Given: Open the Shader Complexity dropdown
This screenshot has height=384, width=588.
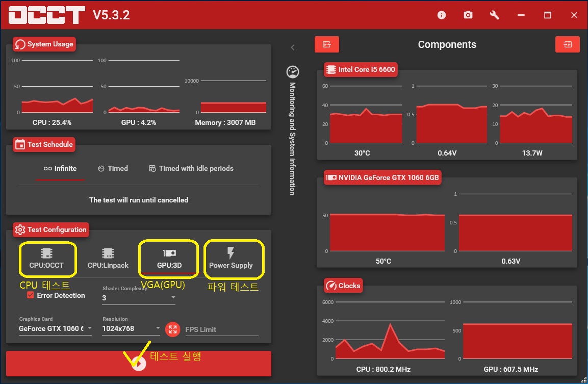Looking at the screenshot, I should [139, 298].
